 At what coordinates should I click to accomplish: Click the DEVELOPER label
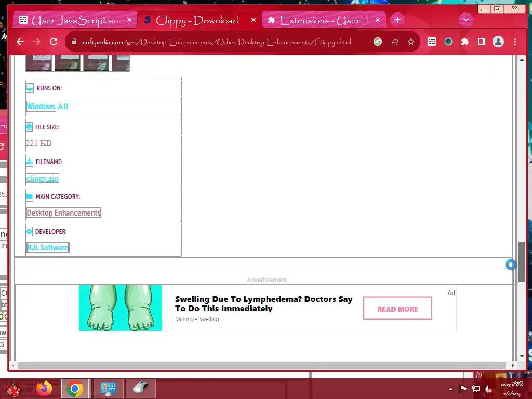[51, 231]
